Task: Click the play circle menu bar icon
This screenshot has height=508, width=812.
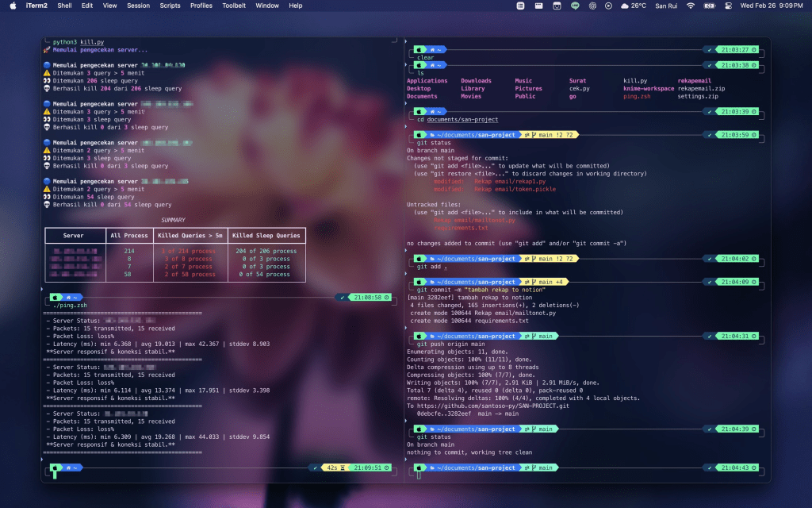Action: (608, 6)
